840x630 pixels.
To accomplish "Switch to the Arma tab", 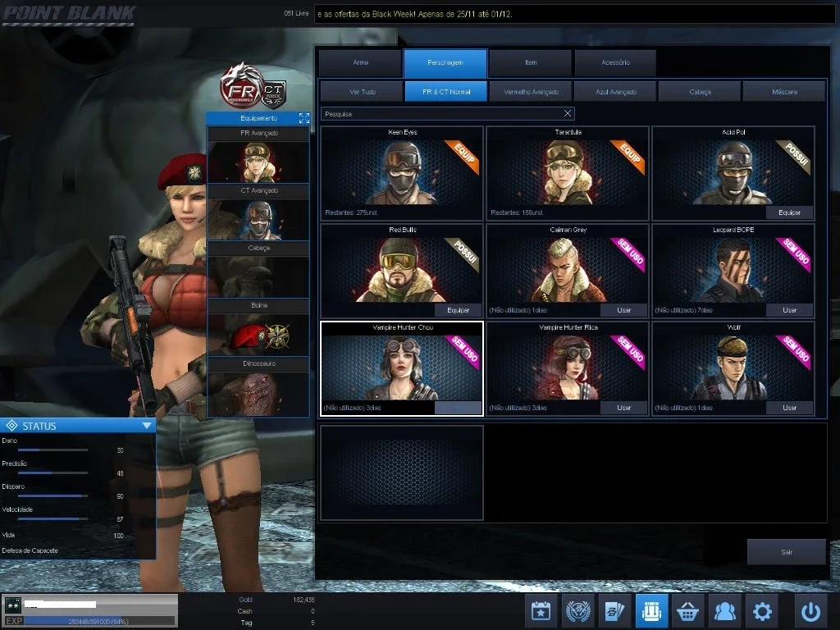I will click(361, 62).
